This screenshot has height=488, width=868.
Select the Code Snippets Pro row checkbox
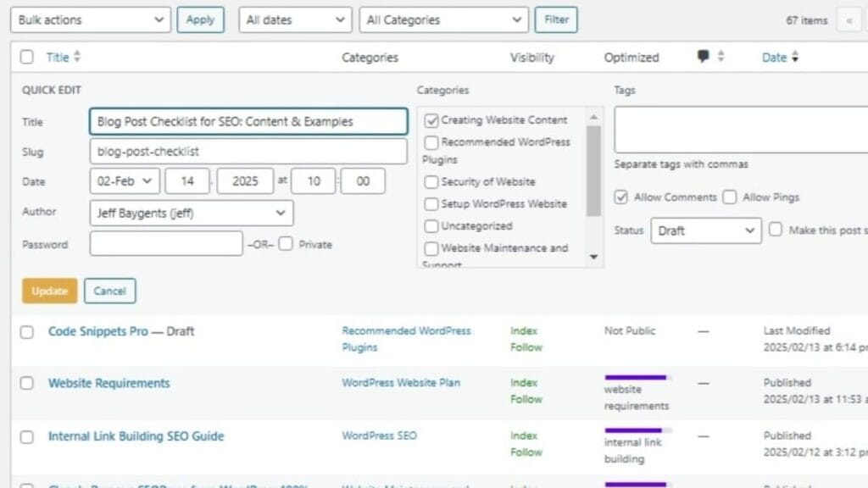pyautogui.click(x=26, y=332)
